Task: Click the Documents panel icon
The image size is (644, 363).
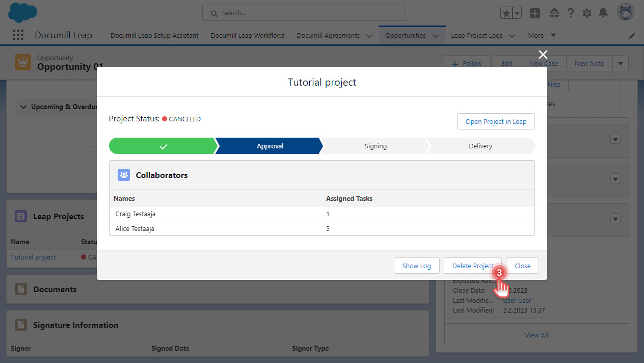Action: [x=20, y=289]
